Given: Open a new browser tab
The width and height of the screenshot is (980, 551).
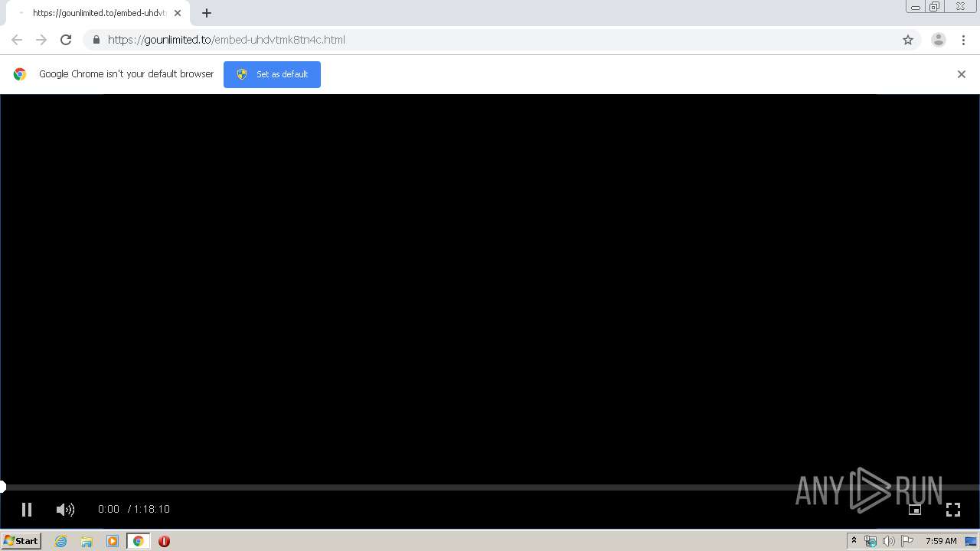Looking at the screenshot, I should pos(207,13).
